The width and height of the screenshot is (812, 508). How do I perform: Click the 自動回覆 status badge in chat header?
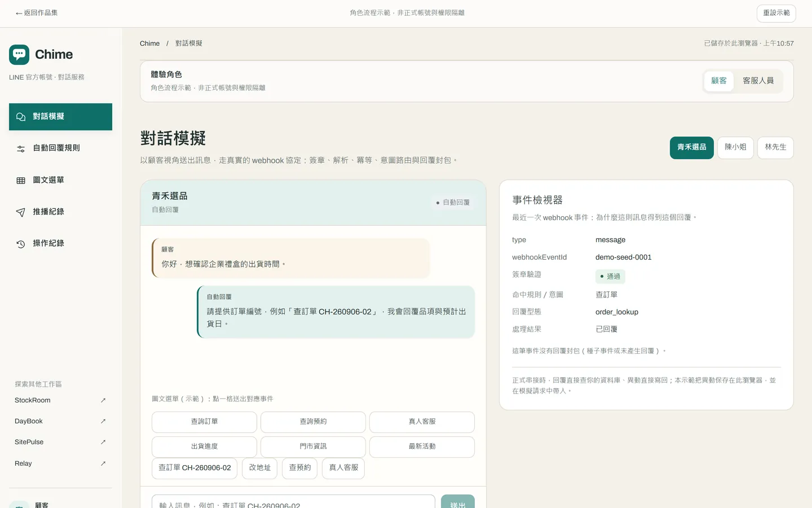coord(453,203)
